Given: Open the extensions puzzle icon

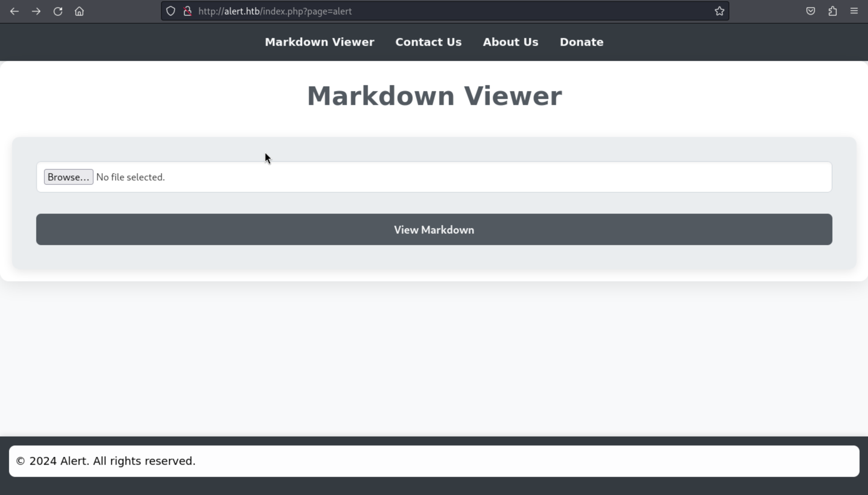Looking at the screenshot, I should click(x=832, y=11).
